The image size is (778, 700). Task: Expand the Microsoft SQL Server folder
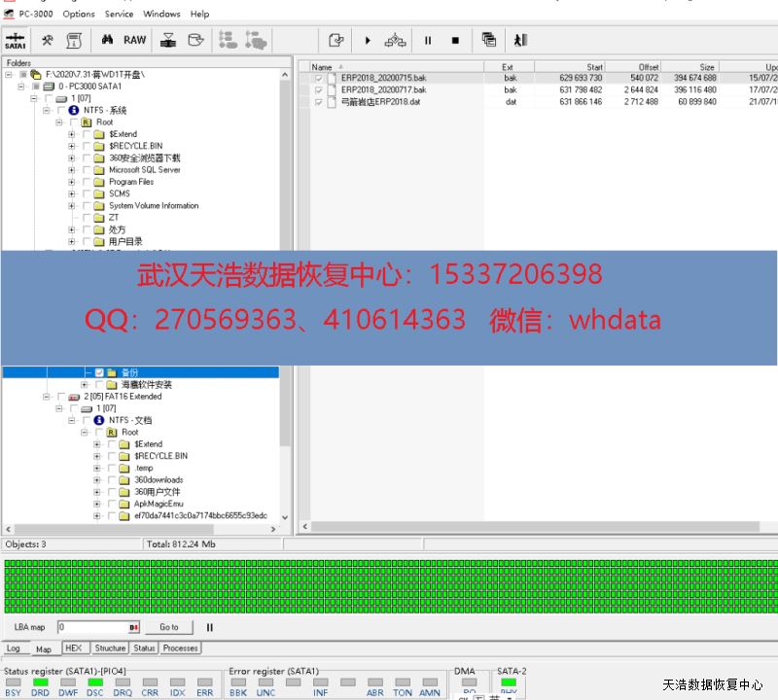click(x=71, y=170)
